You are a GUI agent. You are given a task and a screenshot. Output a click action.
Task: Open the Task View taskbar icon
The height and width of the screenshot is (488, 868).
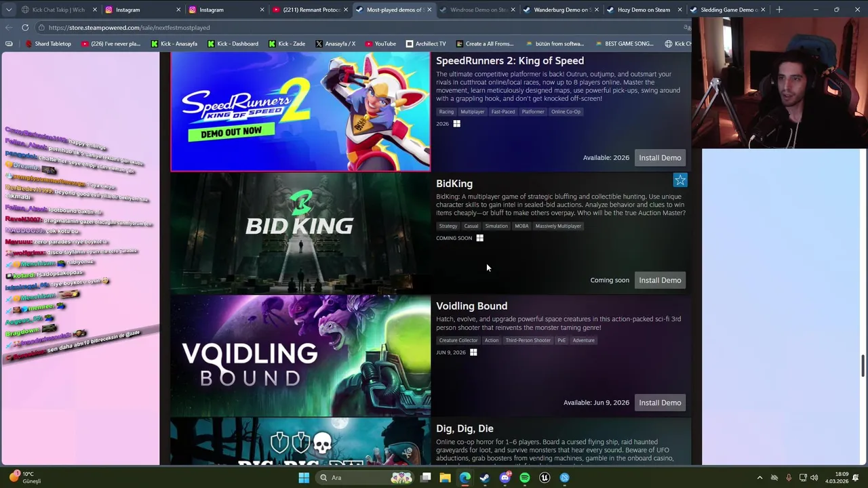(425, 478)
